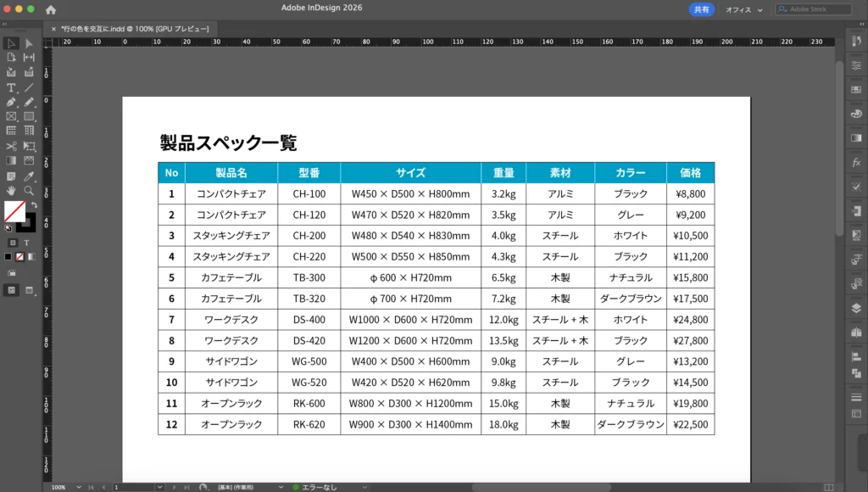Swap fill and stroke colors
Image resolution: width=868 pixels, height=492 pixels.
coord(34,204)
